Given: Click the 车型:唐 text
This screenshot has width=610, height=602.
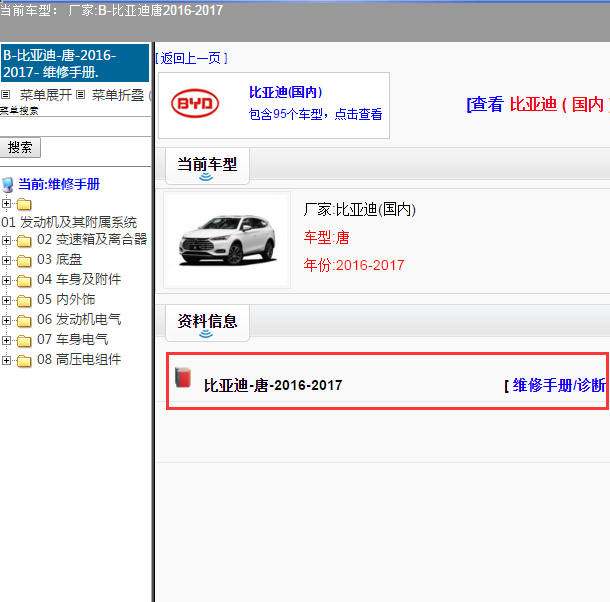Looking at the screenshot, I should (326, 237).
